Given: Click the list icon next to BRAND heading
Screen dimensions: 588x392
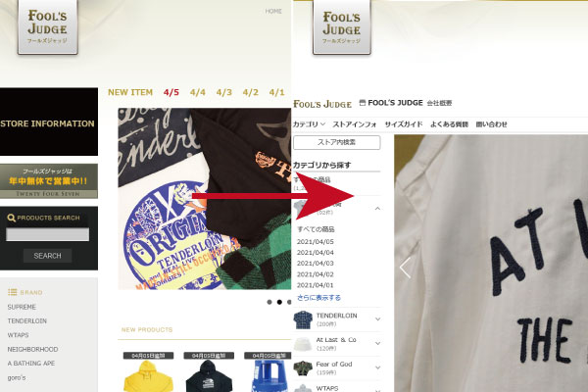Looking at the screenshot, I should pos(13,292).
